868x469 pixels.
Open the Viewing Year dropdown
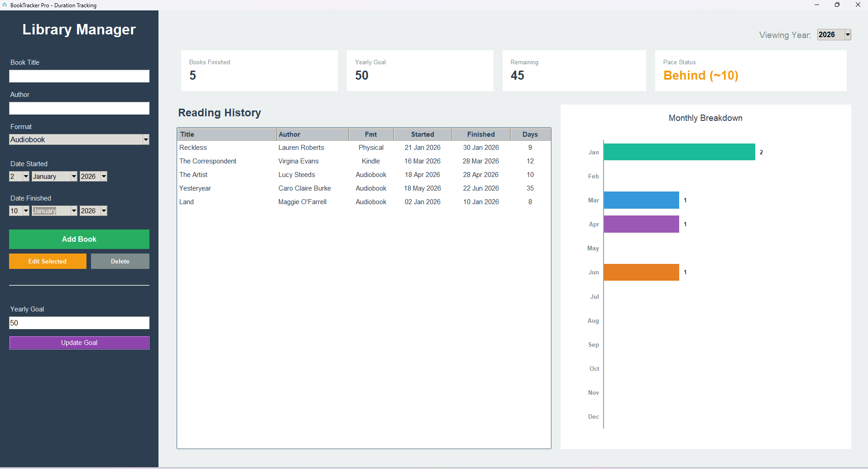(834, 35)
